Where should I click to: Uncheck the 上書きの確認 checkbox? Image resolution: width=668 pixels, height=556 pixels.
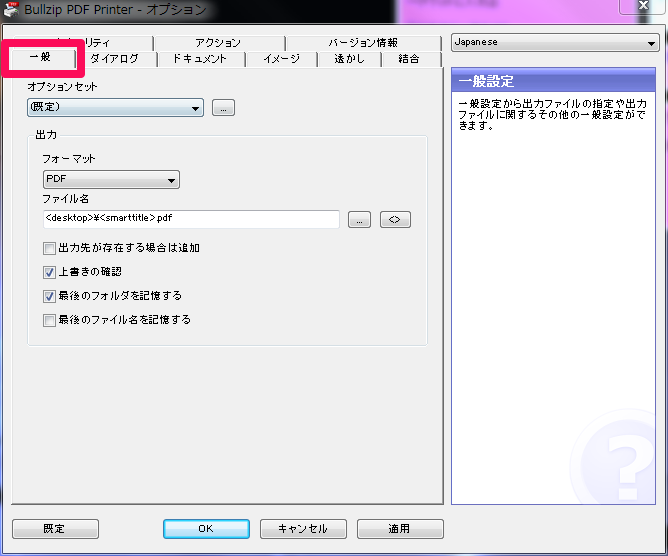[49, 272]
